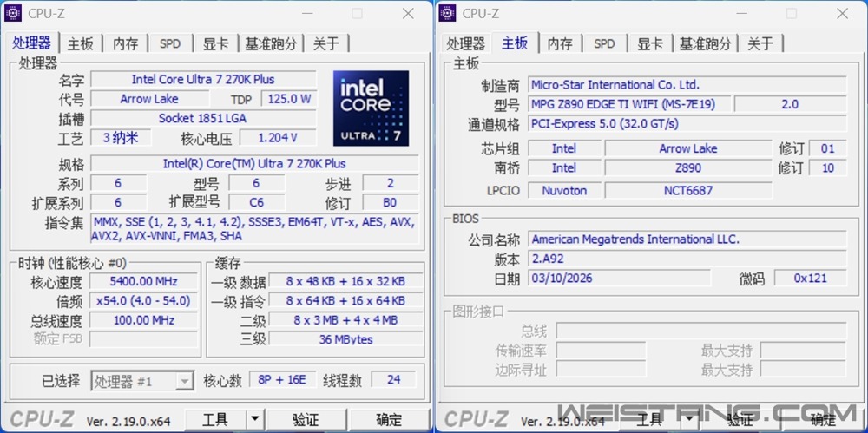Open the 处理器 #1 selection dropdown

[142, 380]
